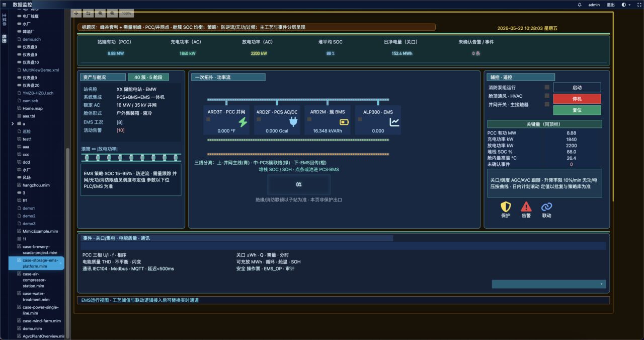The height and width of the screenshot is (340, 644).
Task: Switch to the 主菜单 vertical sidebar tab
Action: [4, 19]
